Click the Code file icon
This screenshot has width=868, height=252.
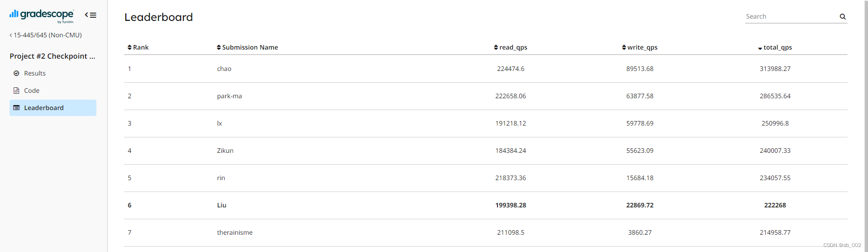pos(16,91)
